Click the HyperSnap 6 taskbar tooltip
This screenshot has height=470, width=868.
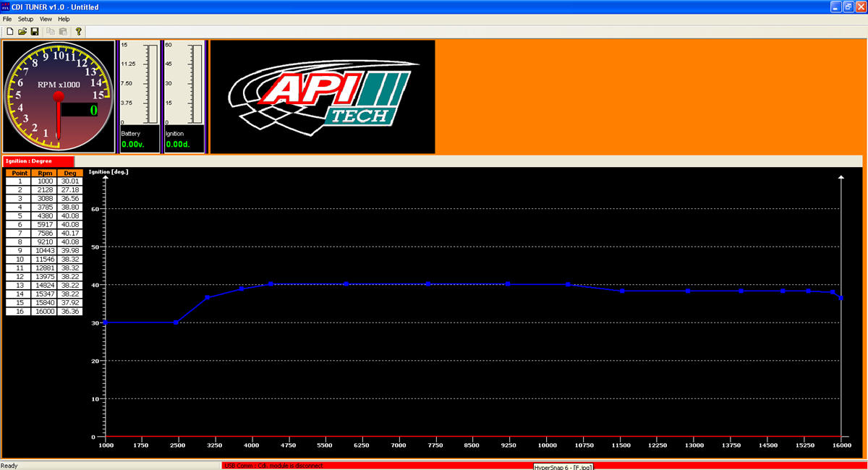563,467
